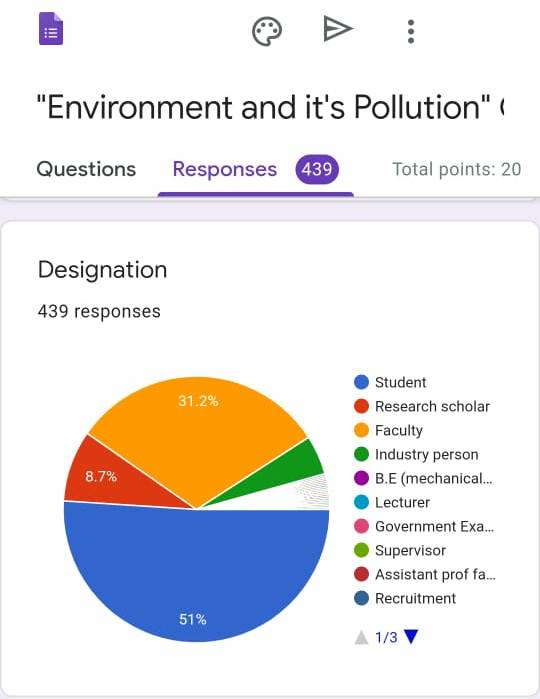Open the Google Forms home icon

point(51,29)
